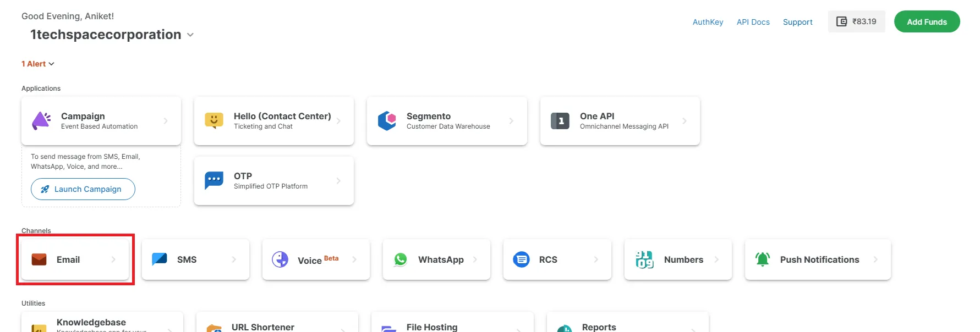Click the chevron on the One API card

(685, 121)
